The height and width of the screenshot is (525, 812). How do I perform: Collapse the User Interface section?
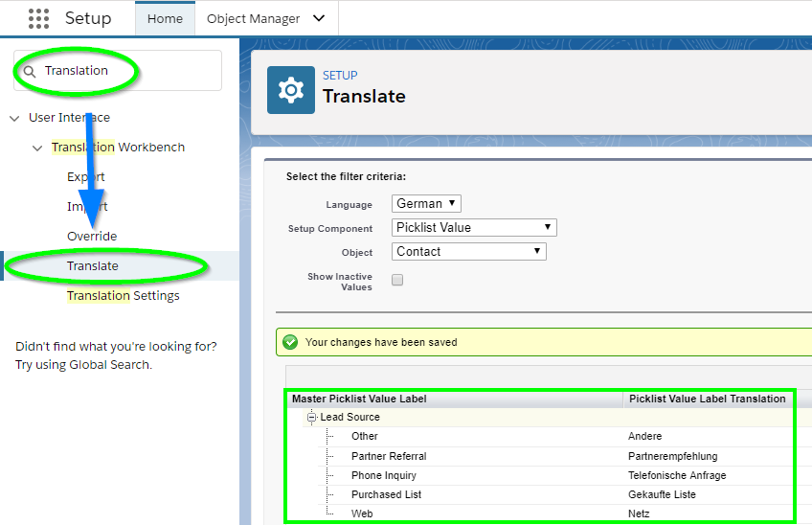[14, 119]
